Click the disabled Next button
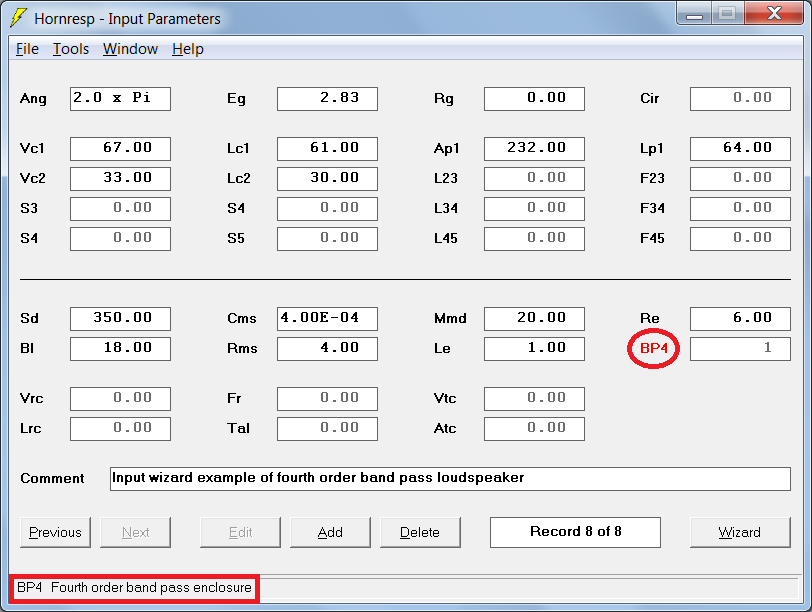The height and width of the screenshot is (612, 812). click(x=135, y=532)
